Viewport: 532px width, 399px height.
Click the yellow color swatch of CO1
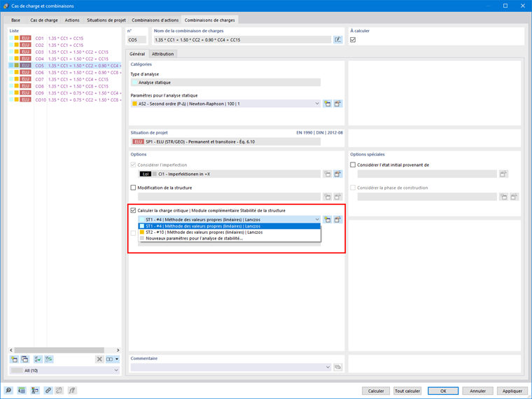(x=16, y=38)
